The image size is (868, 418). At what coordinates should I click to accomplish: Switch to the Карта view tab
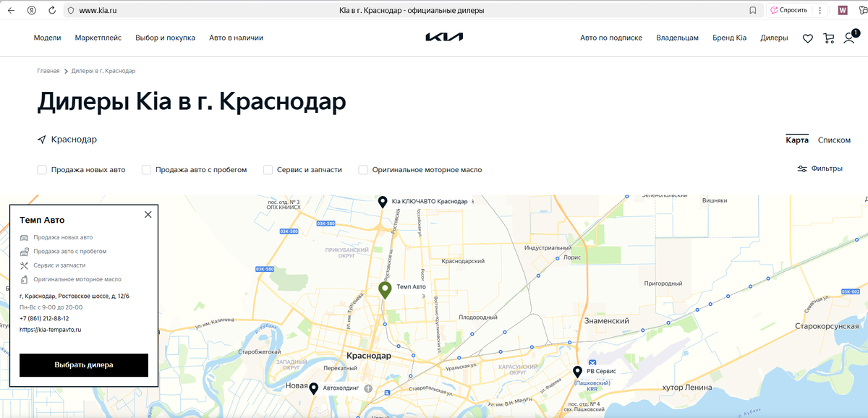click(x=797, y=140)
